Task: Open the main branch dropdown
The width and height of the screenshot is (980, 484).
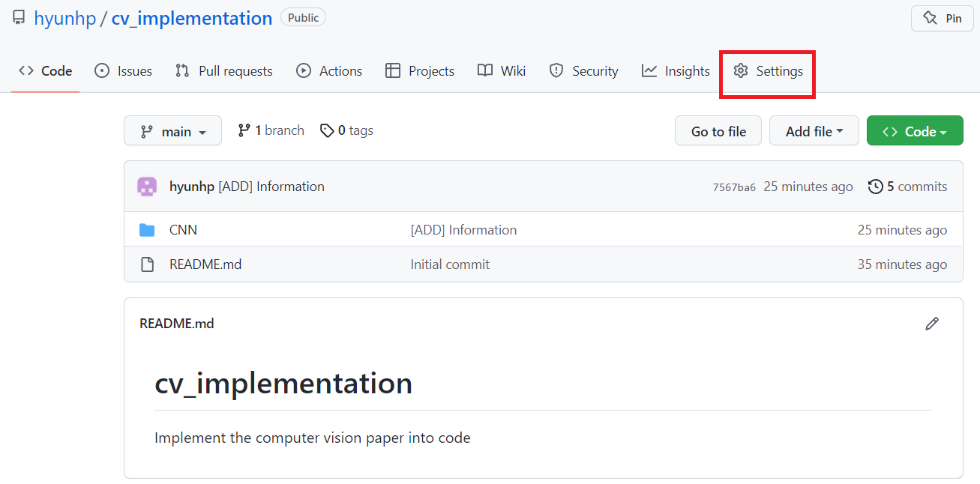Action: coord(172,131)
